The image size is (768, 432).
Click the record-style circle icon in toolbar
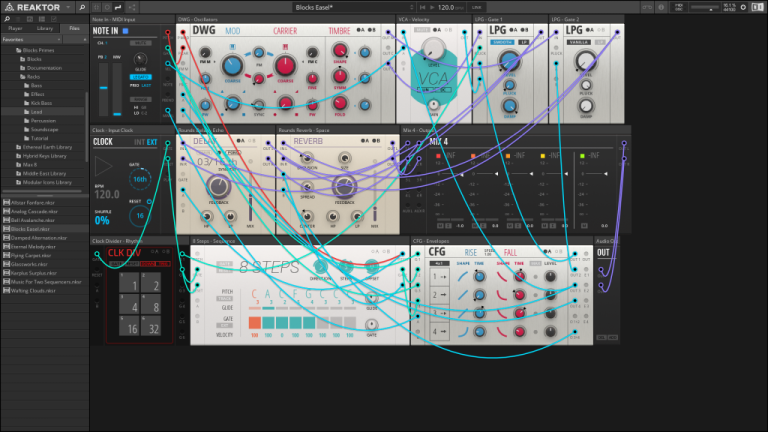pyautogui.click(x=107, y=7)
